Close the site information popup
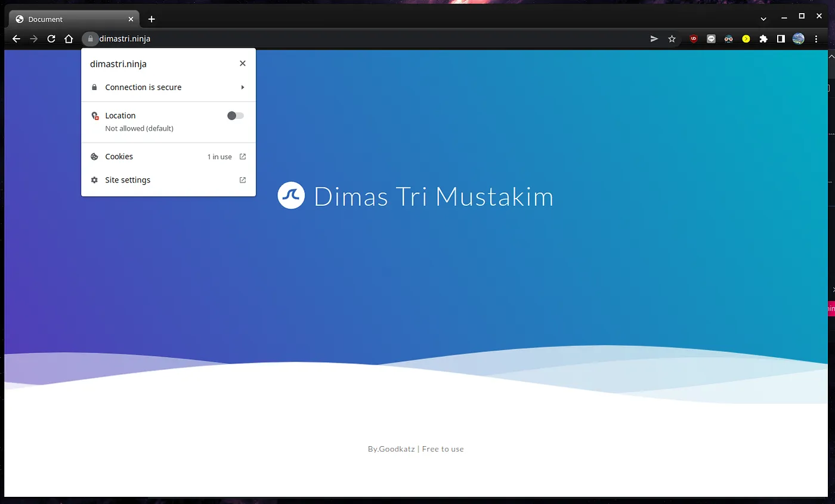This screenshot has height=504, width=835. click(x=242, y=63)
